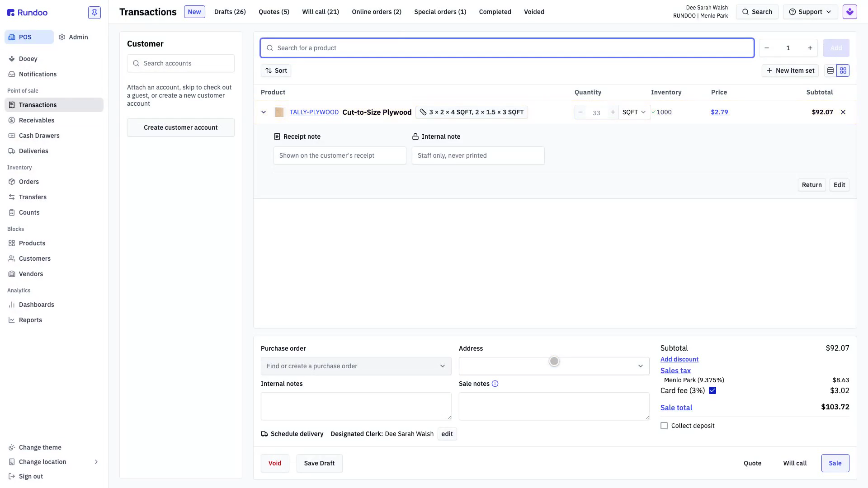The height and width of the screenshot is (488, 868).
Task: Focus the Search for a product field
Action: coord(507,48)
